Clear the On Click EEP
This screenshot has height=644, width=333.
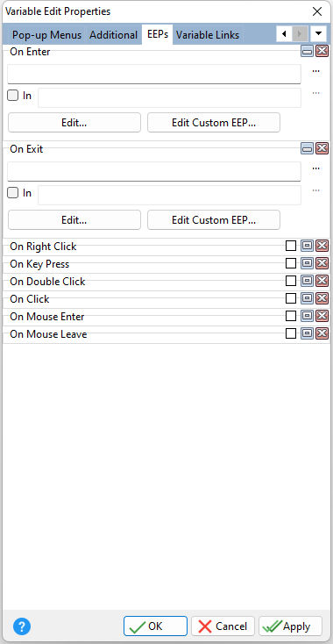[x=322, y=298]
